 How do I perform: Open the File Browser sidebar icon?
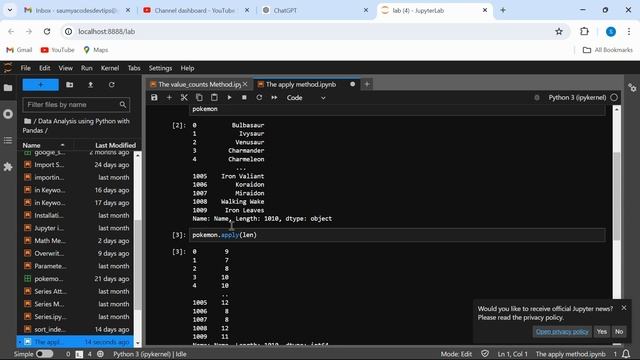8,87
